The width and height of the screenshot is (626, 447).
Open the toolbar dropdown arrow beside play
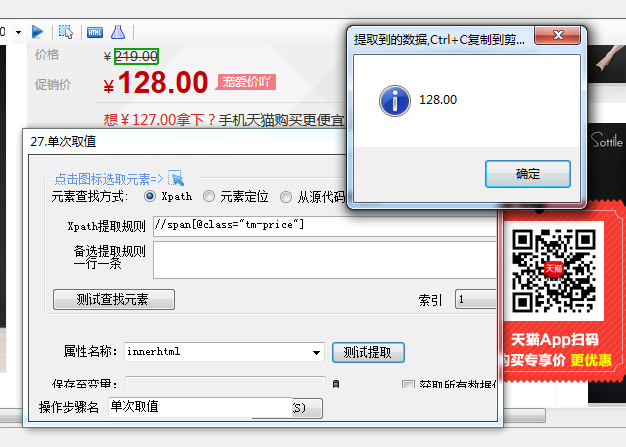click(x=18, y=32)
